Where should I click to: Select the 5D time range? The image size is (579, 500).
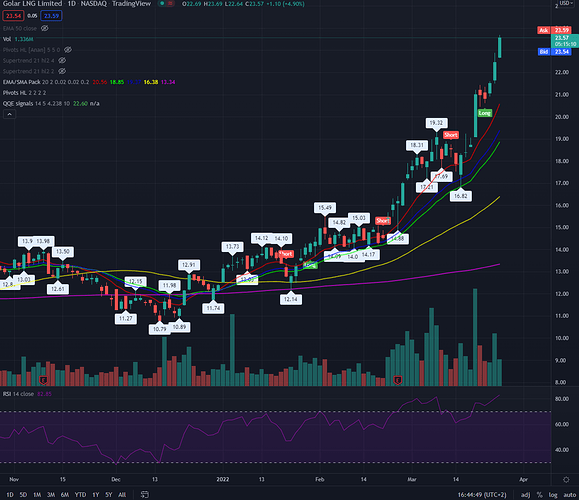pyautogui.click(x=23, y=494)
